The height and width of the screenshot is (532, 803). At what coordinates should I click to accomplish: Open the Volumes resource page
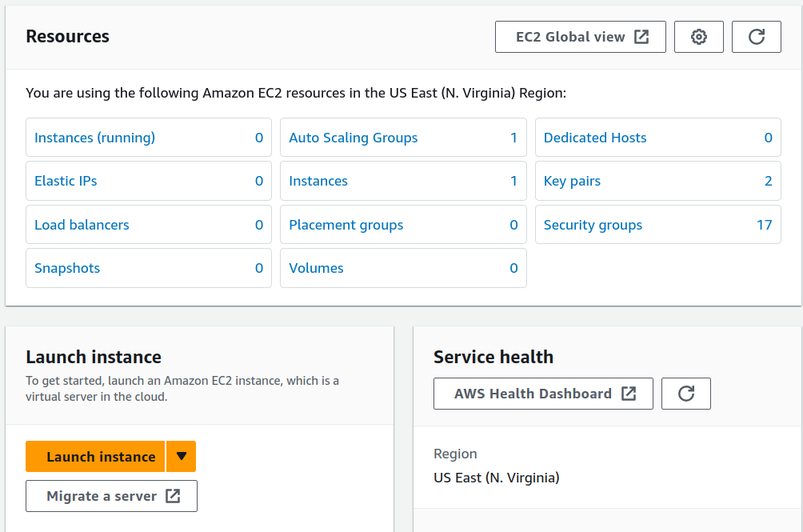[316, 268]
